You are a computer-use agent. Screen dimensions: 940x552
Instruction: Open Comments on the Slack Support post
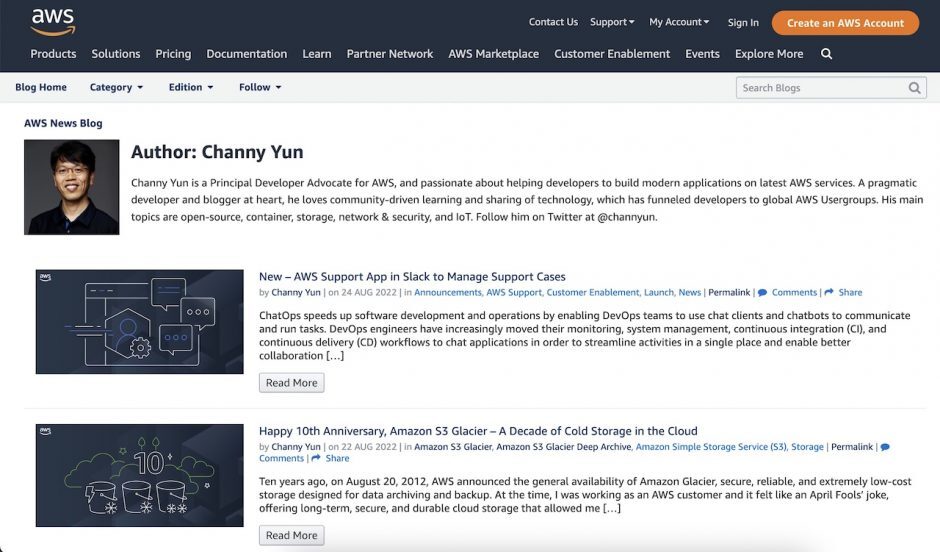coord(794,292)
